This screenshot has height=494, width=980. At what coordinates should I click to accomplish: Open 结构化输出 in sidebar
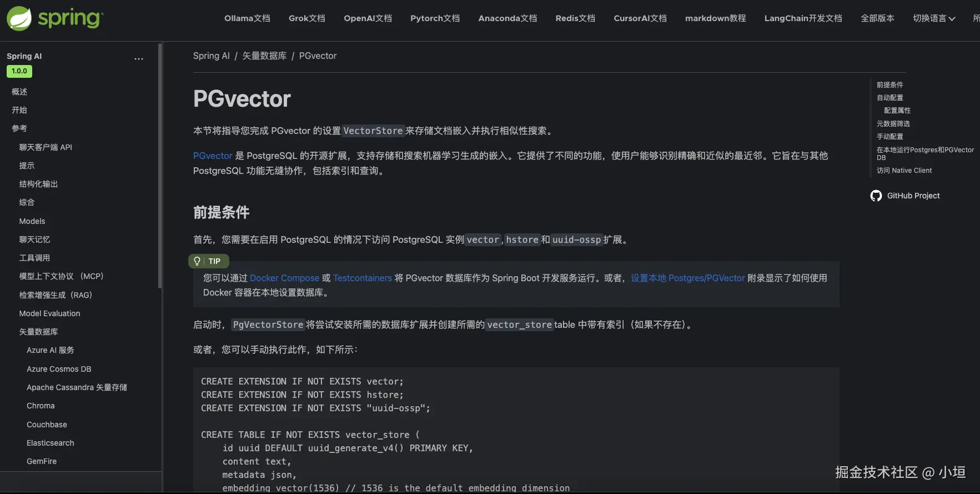[x=38, y=184]
